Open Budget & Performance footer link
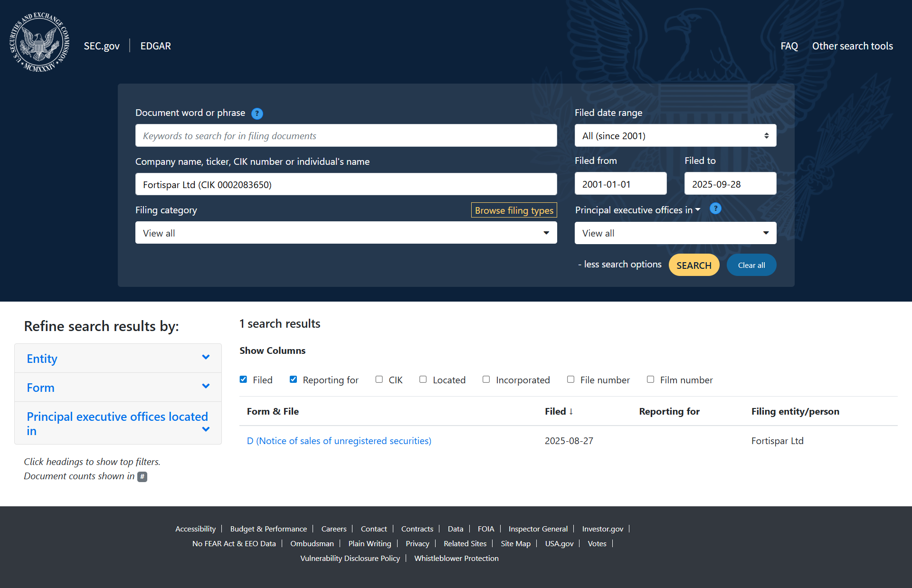The width and height of the screenshot is (912, 588). (268, 529)
